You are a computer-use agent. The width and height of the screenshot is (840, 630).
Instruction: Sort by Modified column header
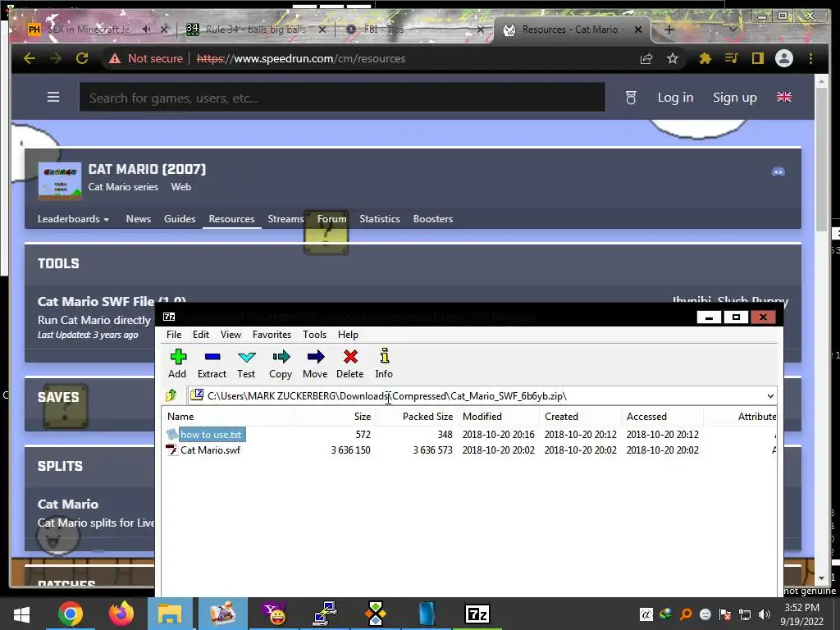pyautogui.click(x=498, y=416)
